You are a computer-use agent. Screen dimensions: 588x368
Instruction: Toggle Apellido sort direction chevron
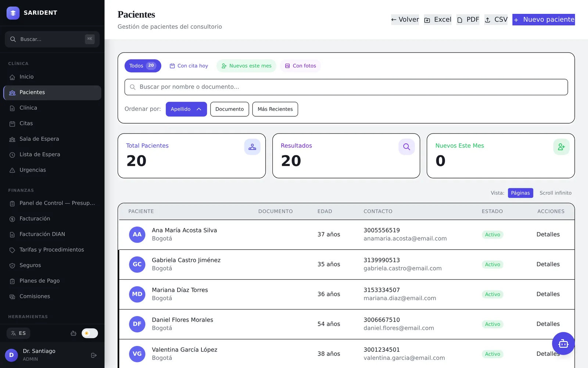(x=199, y=109)
